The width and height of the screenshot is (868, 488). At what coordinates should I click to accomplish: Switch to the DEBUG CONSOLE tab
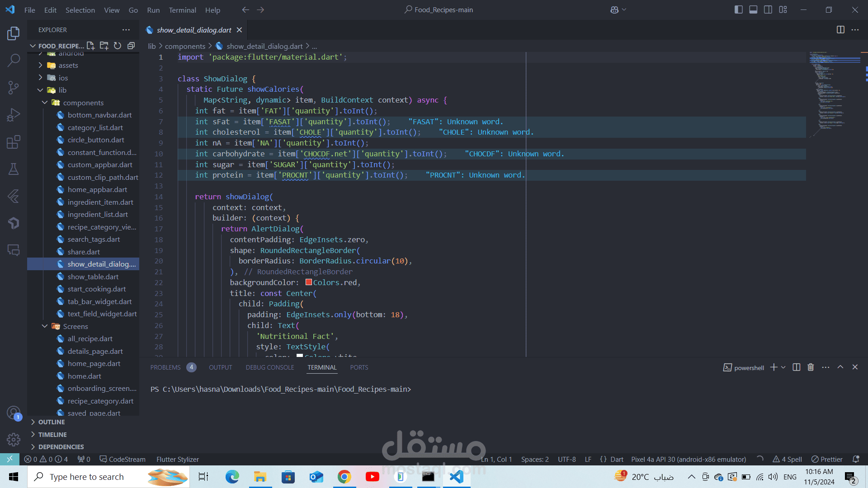(x=270, y=367)
